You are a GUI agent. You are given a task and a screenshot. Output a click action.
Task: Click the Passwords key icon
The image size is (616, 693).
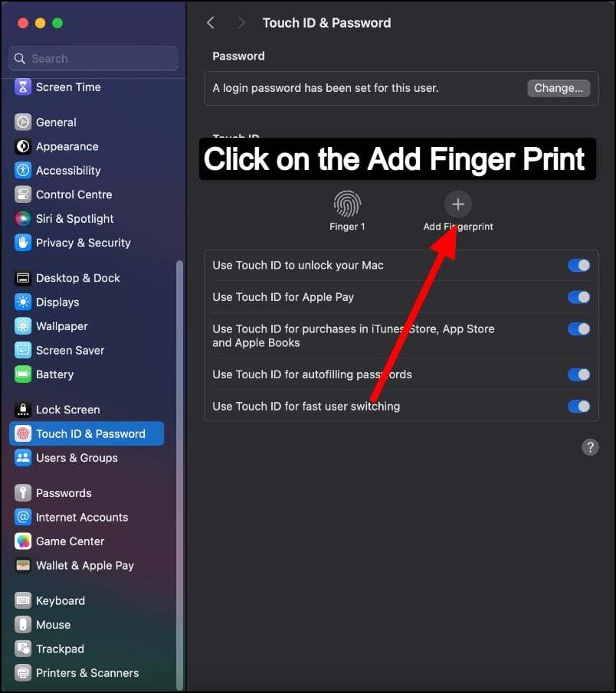pyautogui.click(x=23, y=493)
